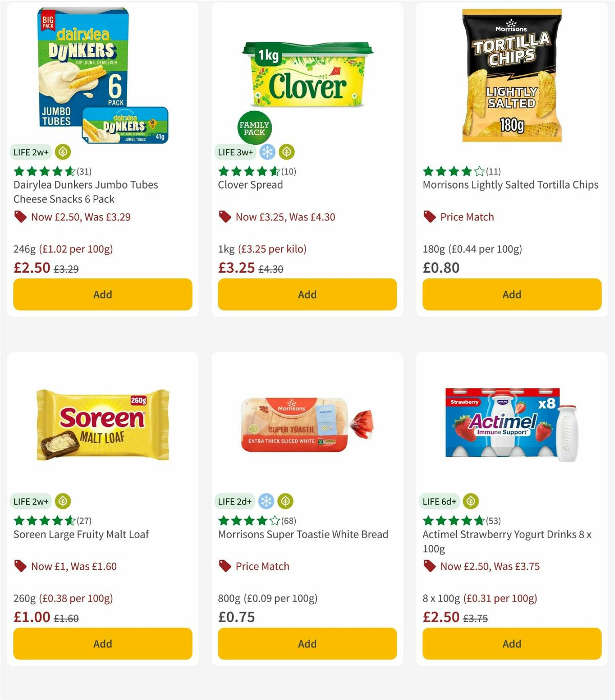Click the offer tag icon beside Now £2.50 on Actimel

(x=429, y=566)
